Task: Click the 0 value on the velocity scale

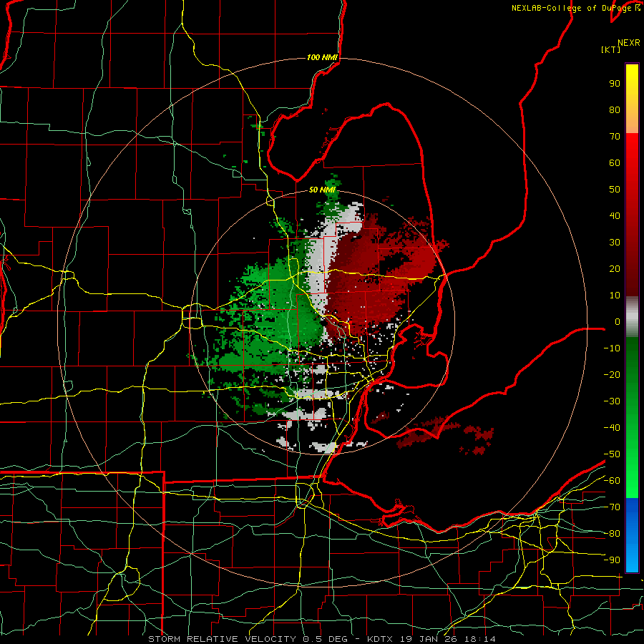Action: click(618, 322)
